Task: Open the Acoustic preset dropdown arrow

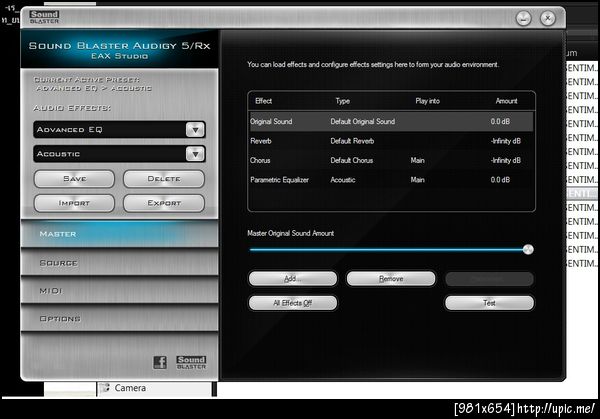Action: 196,154
